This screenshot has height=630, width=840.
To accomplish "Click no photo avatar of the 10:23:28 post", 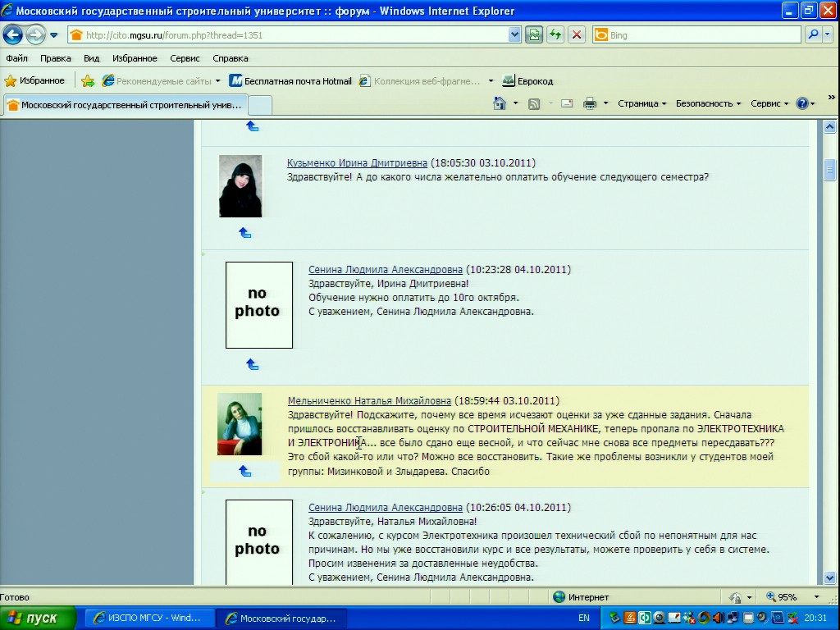I will click(x=259, y=305).
